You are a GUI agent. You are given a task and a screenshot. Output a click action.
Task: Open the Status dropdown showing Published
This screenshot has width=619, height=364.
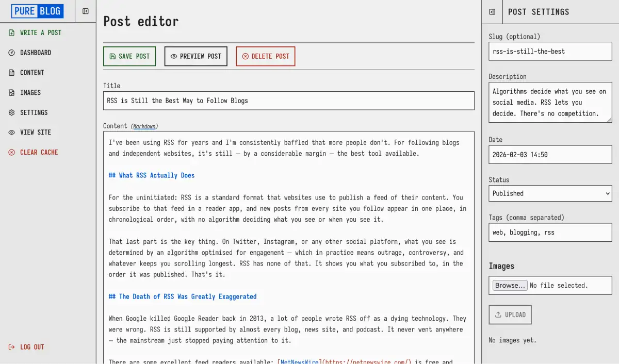click(550, 193)
